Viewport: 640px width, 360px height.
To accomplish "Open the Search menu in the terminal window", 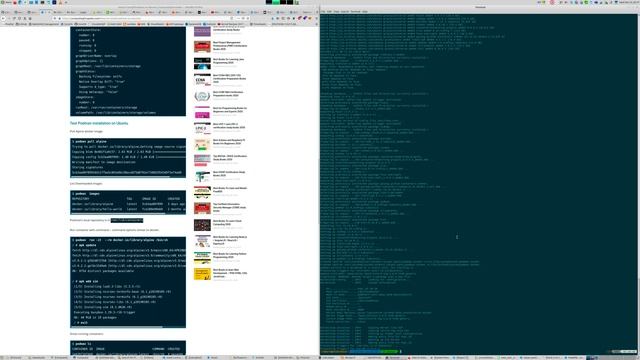I will [x=345, y=11].
